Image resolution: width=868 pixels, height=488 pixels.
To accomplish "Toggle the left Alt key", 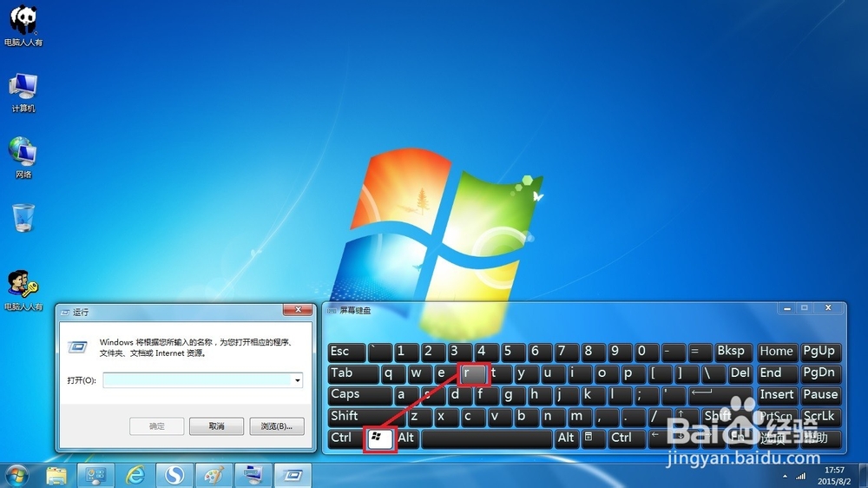I will pos(407,439).
